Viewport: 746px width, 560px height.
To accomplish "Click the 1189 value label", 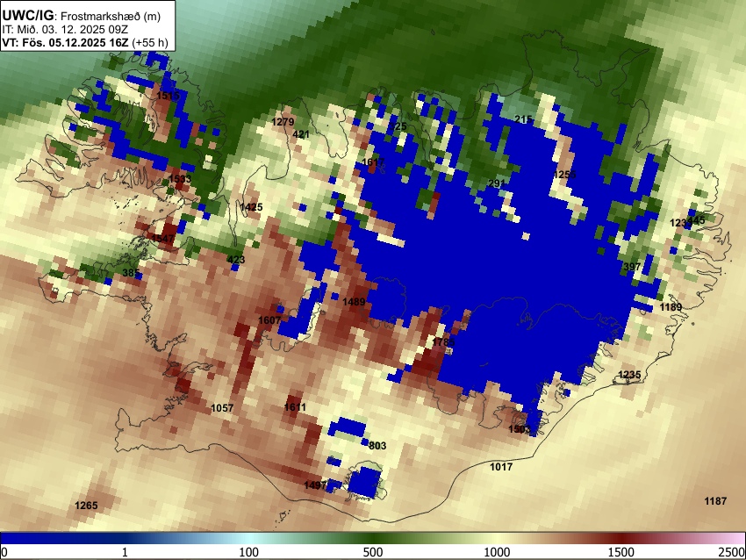I will tap(671, 307).
